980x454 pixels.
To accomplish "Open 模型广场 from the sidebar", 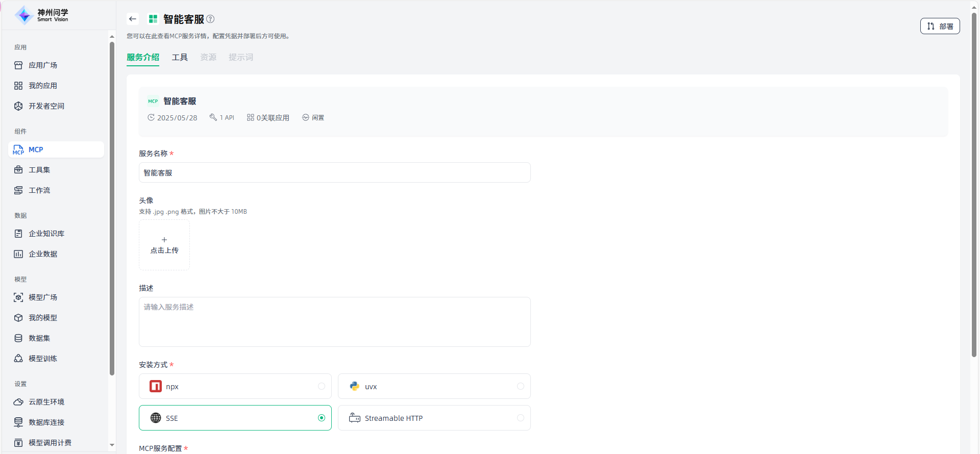I will coord(43,297).
